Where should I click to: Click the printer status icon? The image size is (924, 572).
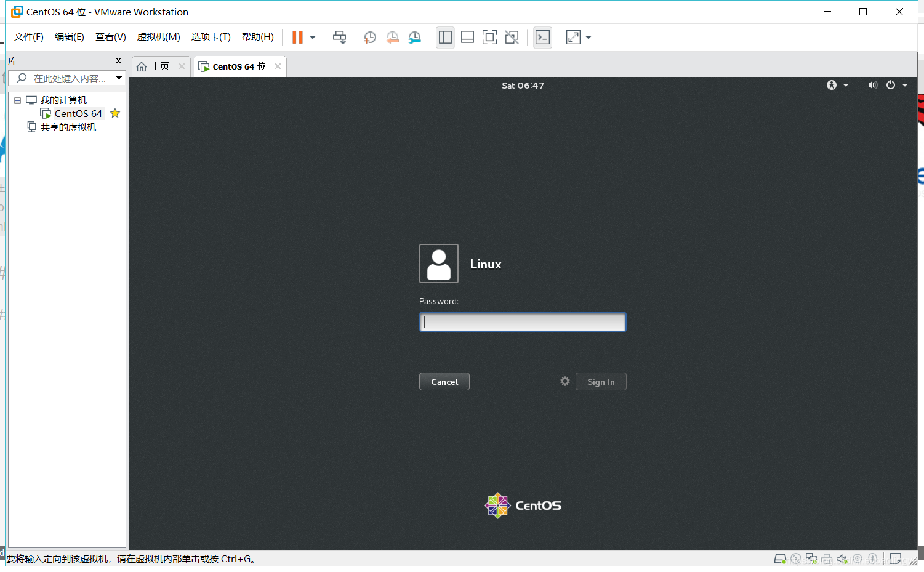click(827, 559)
